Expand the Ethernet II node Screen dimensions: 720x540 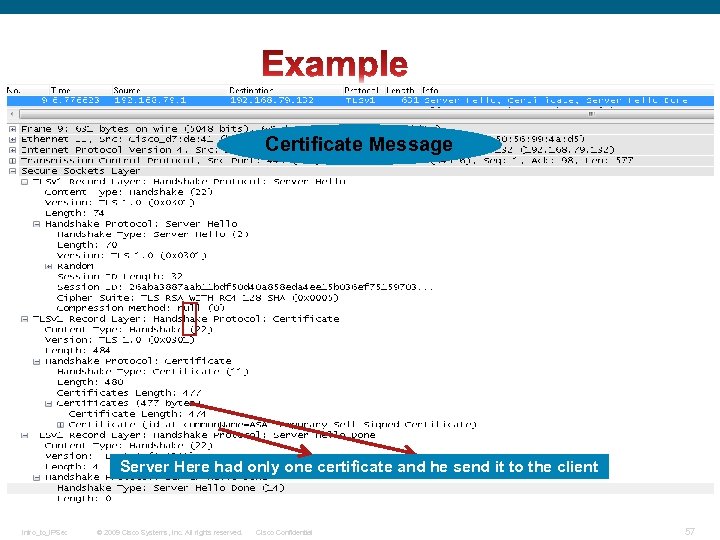(12, 139)
